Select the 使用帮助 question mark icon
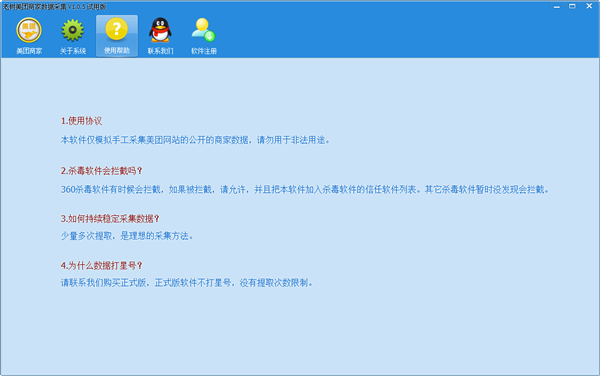Image resolution: width=600 pixels, height=376 pixels. point(117,29)
